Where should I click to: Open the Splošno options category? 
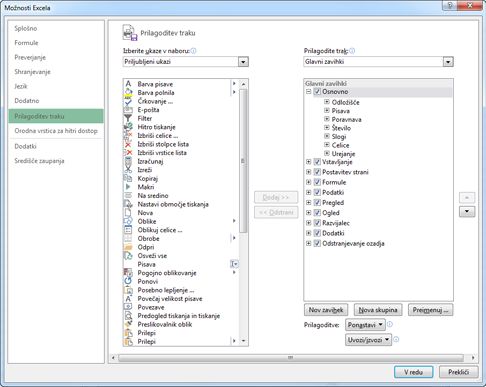26,29
